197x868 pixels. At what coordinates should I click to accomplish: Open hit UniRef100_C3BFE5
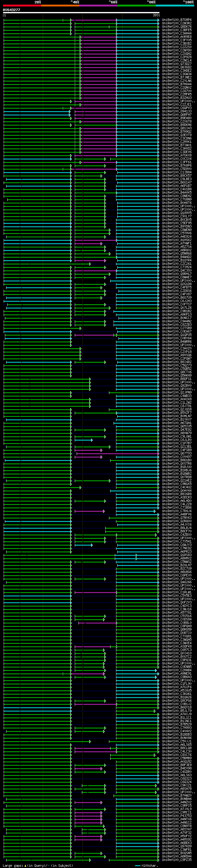click(x=177, y=30)
